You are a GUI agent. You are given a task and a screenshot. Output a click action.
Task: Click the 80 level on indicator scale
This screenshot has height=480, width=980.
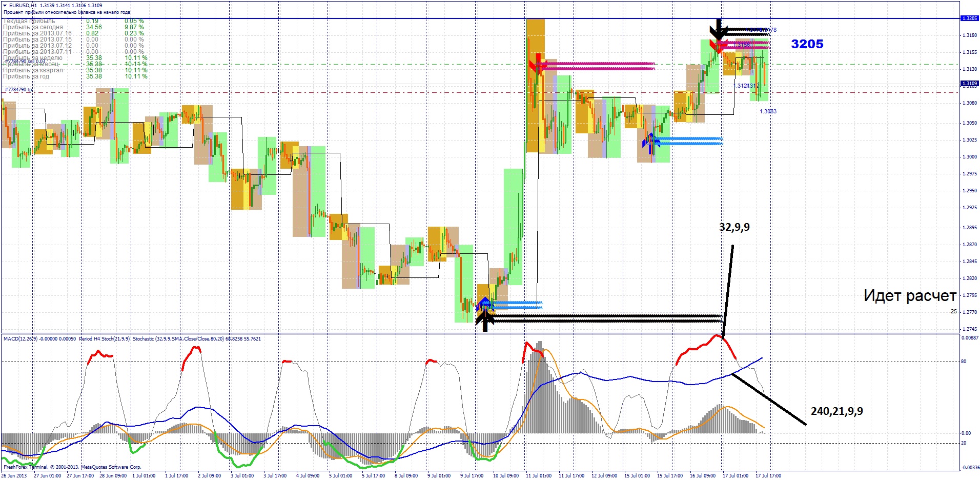964,362
